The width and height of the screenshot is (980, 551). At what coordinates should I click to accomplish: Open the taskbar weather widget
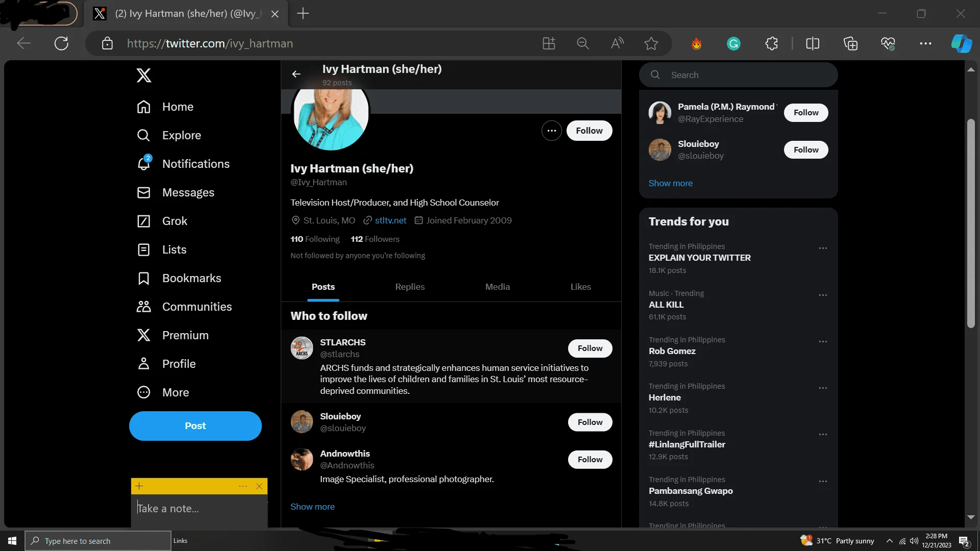click(837, 541)
